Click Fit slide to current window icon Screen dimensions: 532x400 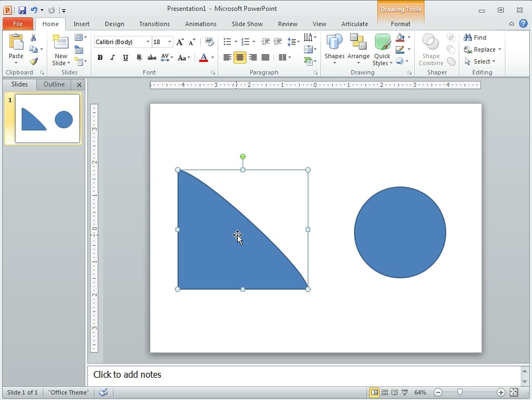click(x=514, y=392)
